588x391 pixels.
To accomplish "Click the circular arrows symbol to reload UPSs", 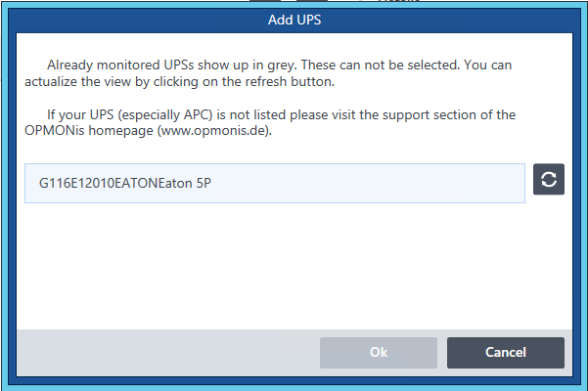I will (x=549, y=179).
